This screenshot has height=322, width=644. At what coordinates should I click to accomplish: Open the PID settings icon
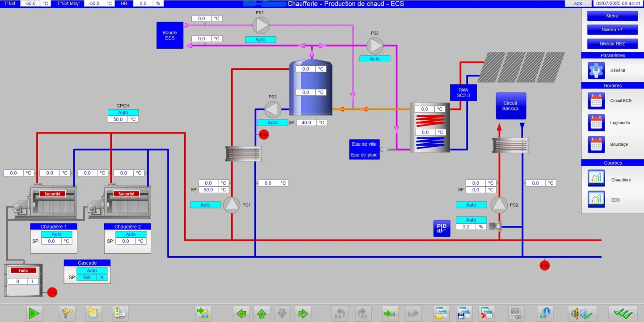pyautogui.click(x=442, y=228)
